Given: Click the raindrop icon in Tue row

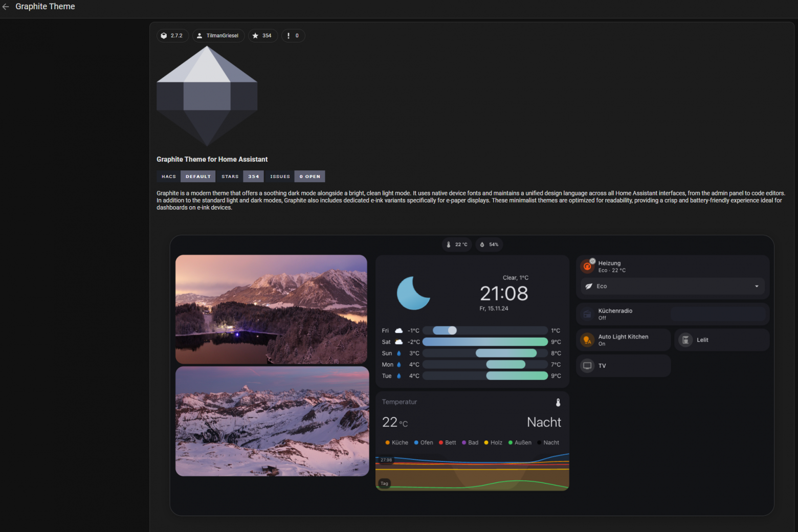Looking at the screenshot, I should [399, 376].
